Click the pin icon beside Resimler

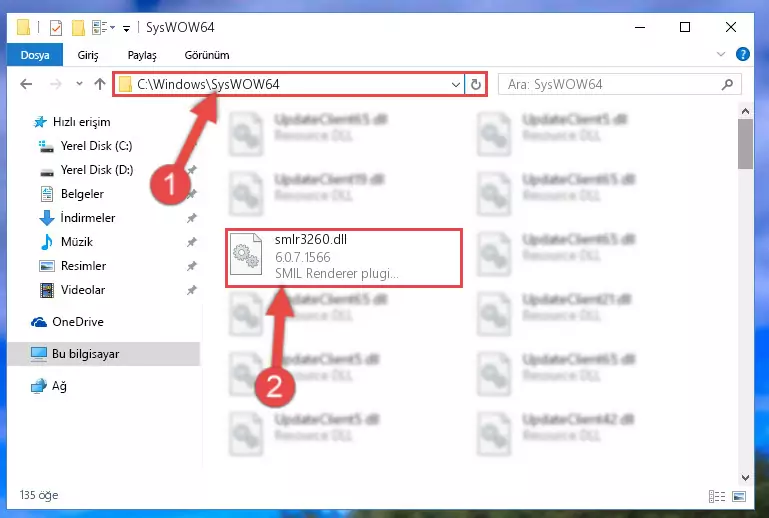tap(191, 266)
